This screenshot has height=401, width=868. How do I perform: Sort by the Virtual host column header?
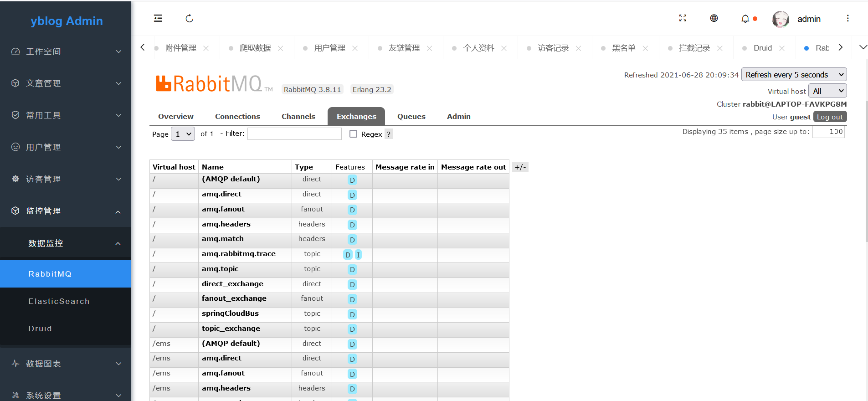point(174,167)
